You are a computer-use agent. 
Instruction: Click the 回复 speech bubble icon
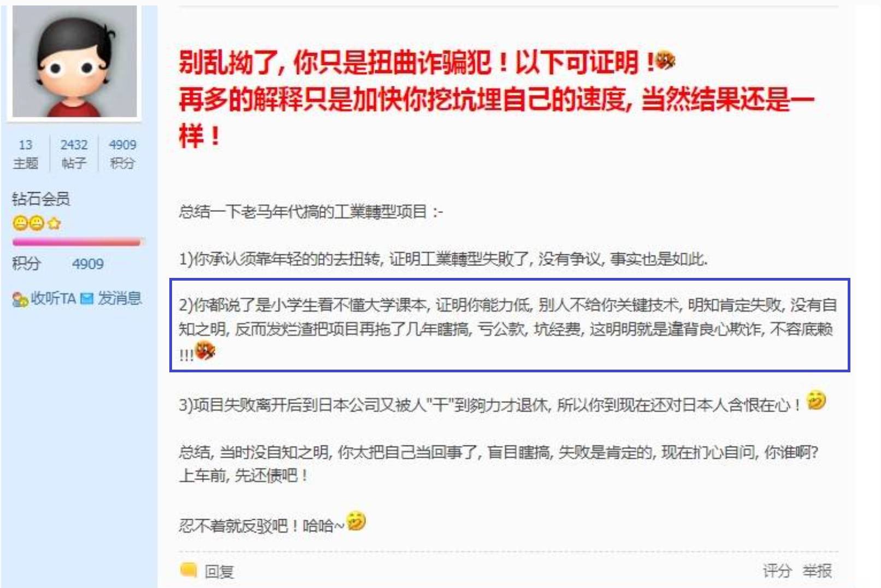(188, 570)
